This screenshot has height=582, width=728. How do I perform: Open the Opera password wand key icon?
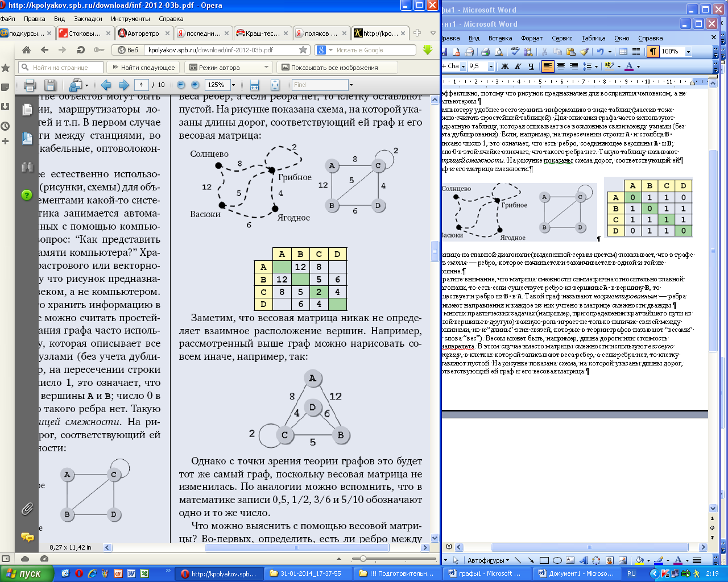[99, 50]
